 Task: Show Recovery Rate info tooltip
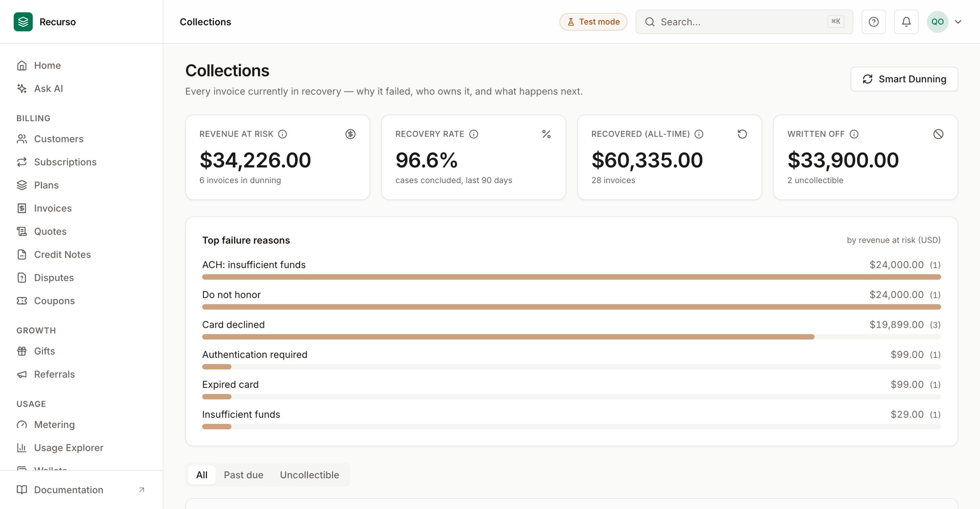point(473,134)
